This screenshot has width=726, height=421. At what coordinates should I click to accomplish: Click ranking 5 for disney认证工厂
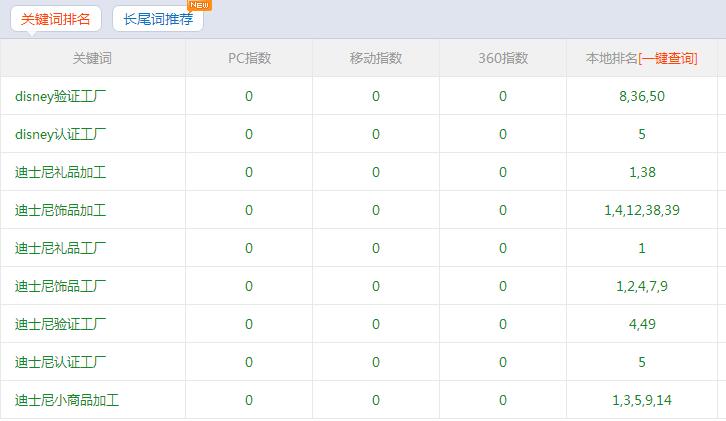click(x=642, y=134)
